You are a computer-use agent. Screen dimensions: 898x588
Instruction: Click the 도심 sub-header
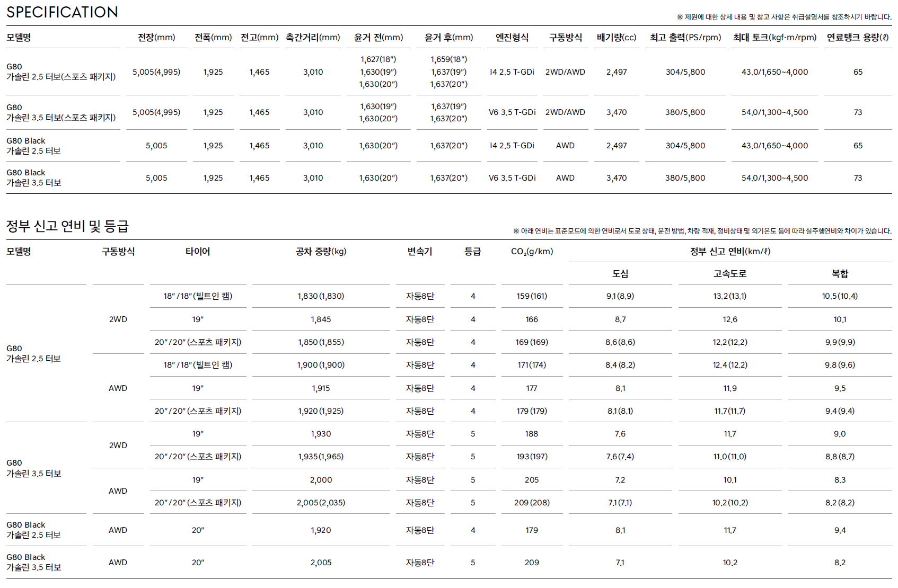tap(620, 274)
